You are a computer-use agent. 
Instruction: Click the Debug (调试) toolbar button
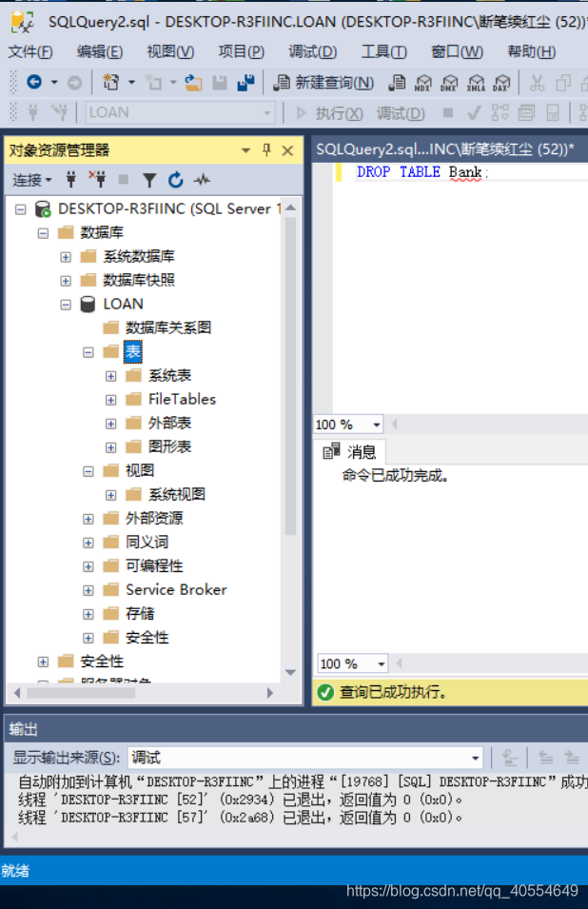[401, 113]
